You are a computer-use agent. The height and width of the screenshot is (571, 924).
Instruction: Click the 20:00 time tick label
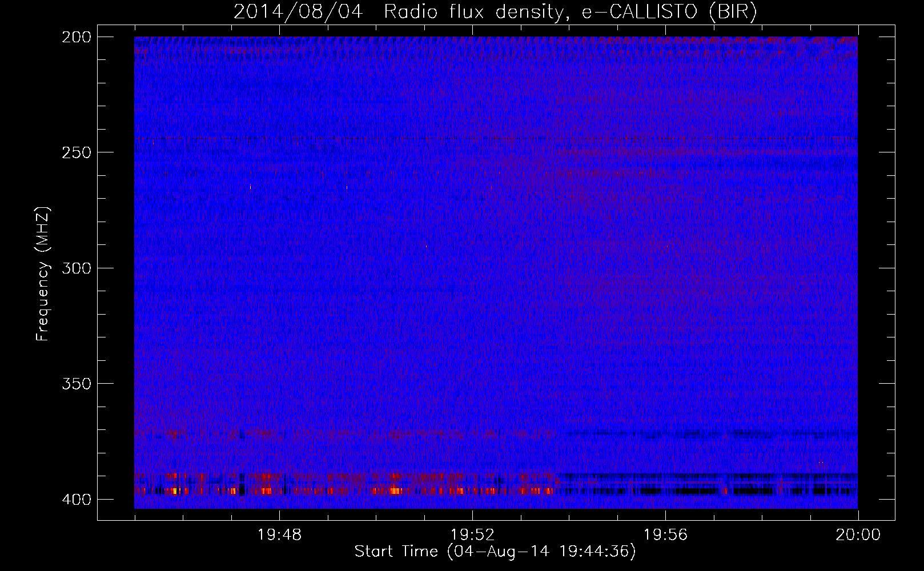[x=858, y=535]
